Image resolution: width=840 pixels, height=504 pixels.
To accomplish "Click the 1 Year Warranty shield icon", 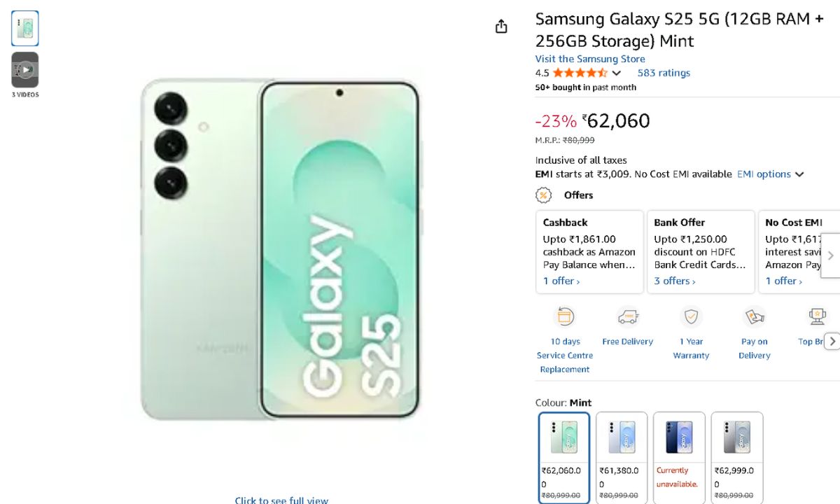I will point(691,317).
